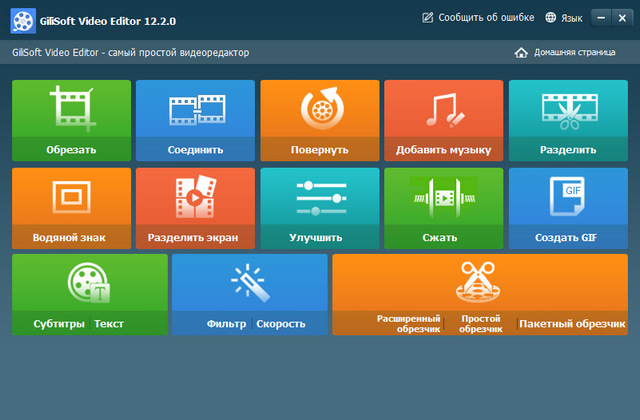Click the Текст label
Screen dimensions: 640x420
click(109, 324)
